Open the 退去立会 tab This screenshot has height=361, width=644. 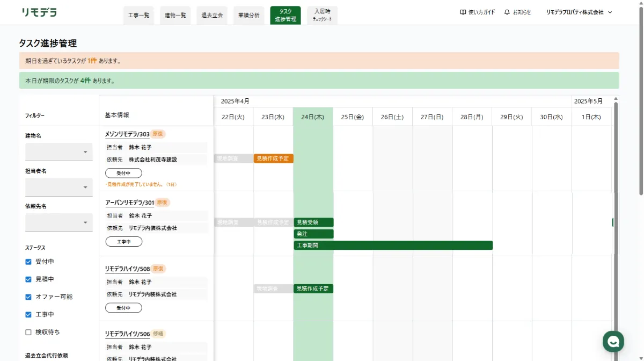(212, 16)
